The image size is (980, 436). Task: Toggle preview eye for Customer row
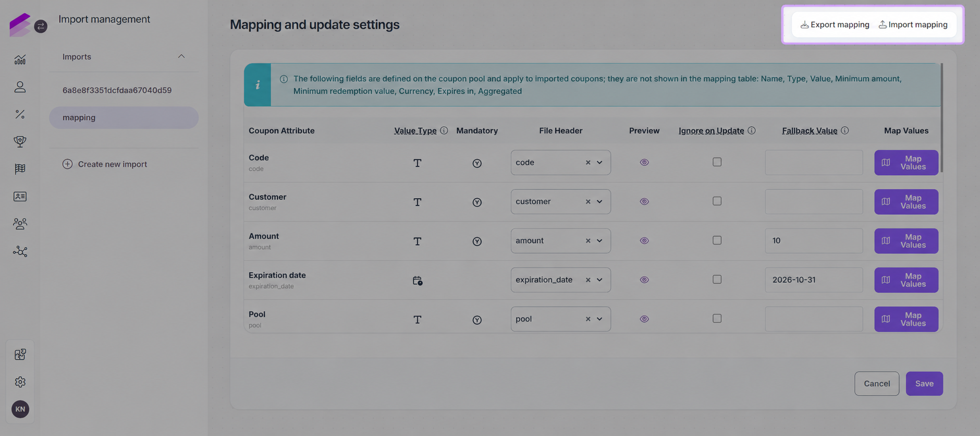tap(644, 201)
